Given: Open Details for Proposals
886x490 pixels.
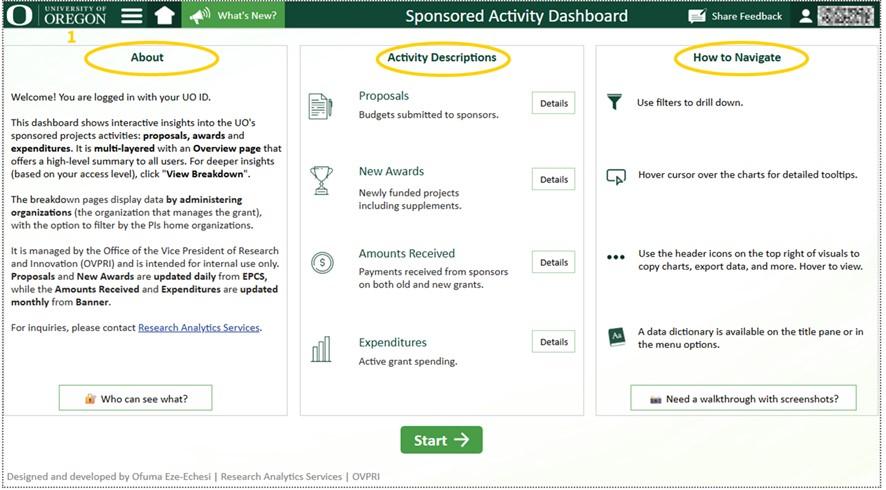Looking at the screenshot, I should tap(554, 103).
